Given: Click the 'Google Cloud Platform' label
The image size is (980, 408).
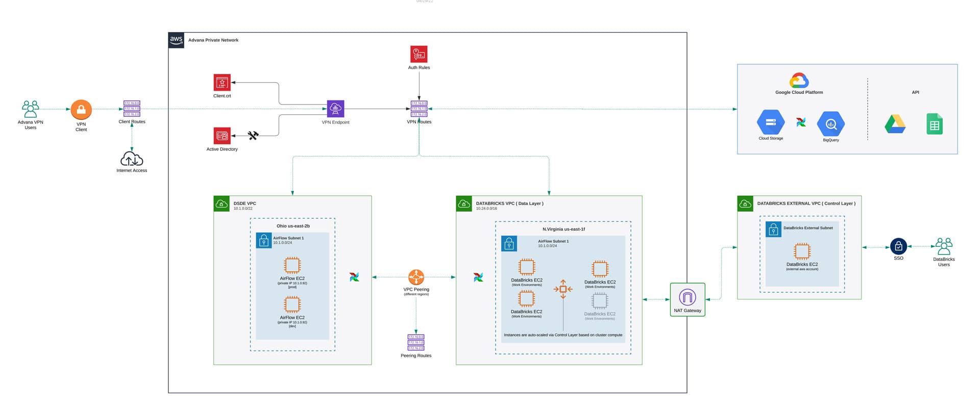Looking at the screenshot, I should pyautogui.click(x=799, y=92).
